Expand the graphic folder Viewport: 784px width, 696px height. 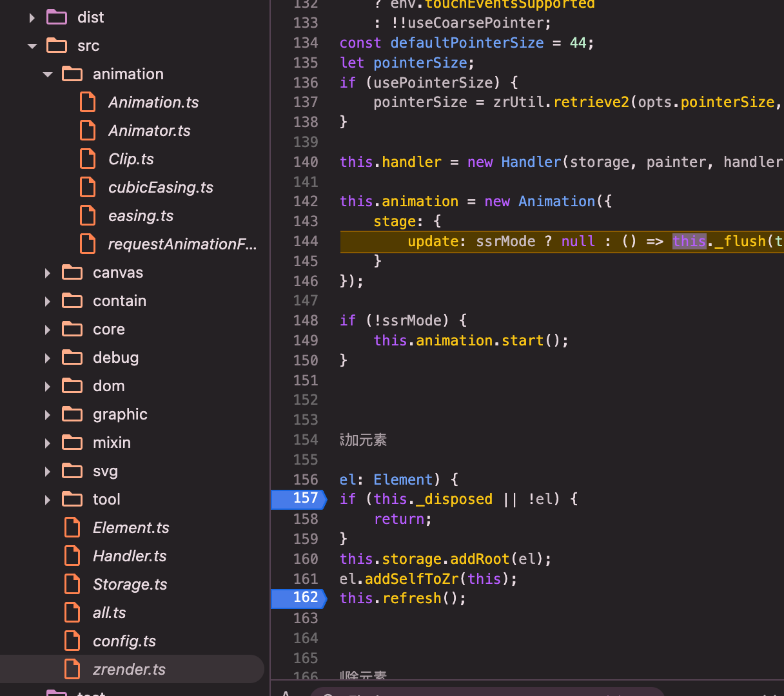(x=48, y=414)
